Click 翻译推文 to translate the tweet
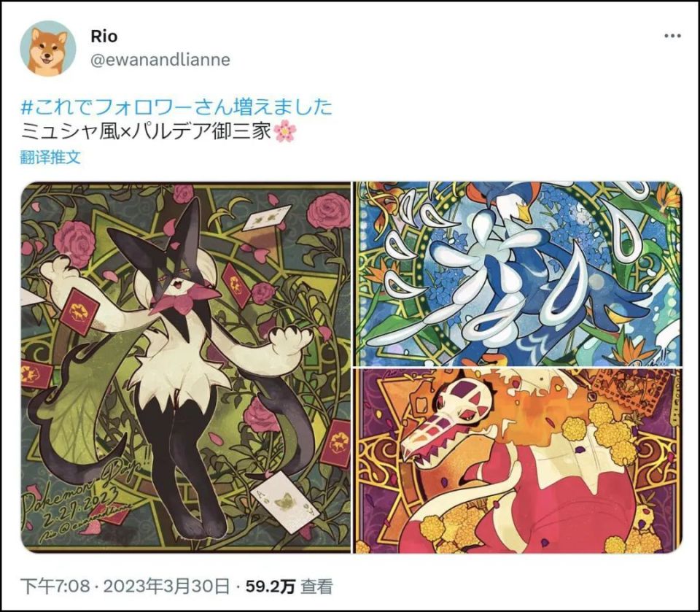Viewport: 700px width, 612px height. (x=50, y=158)
